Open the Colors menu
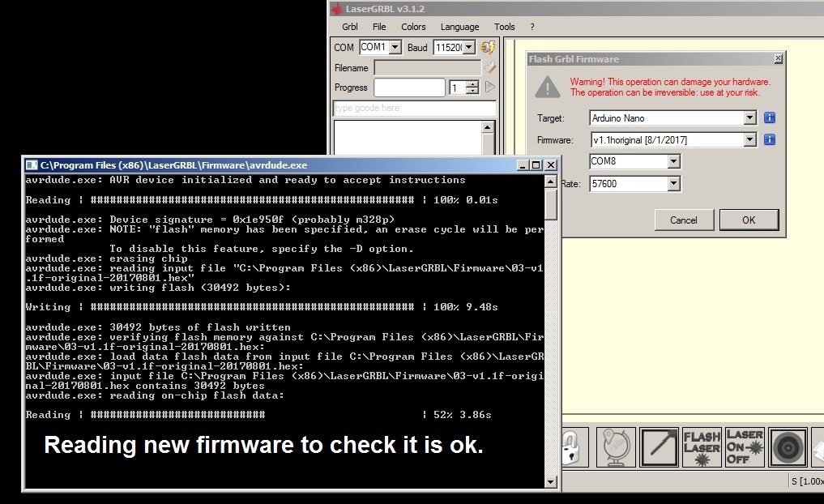This screenshot has height=504, width=824. tap(413, 27)
